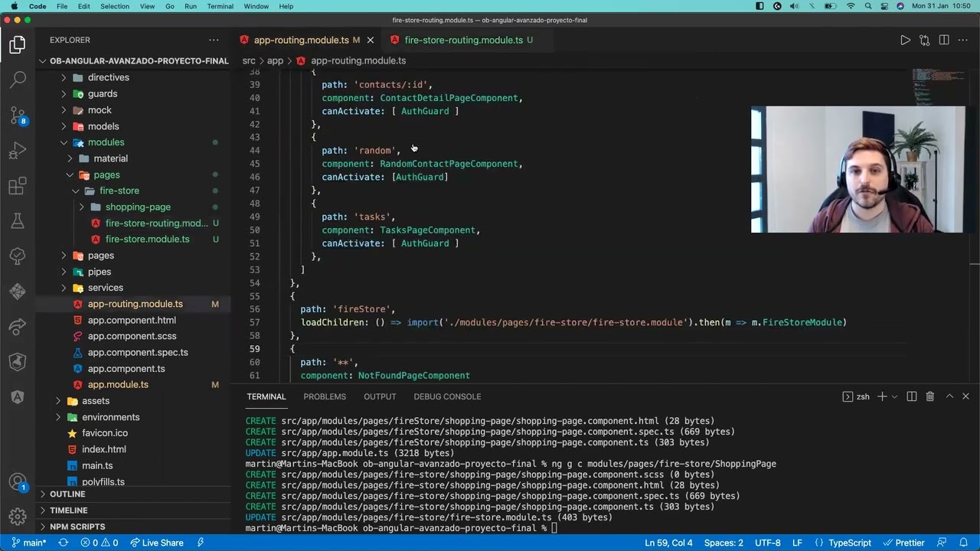Click Prettier in status bar
This screenshot has width=980, height=551.
click(903, 543)
